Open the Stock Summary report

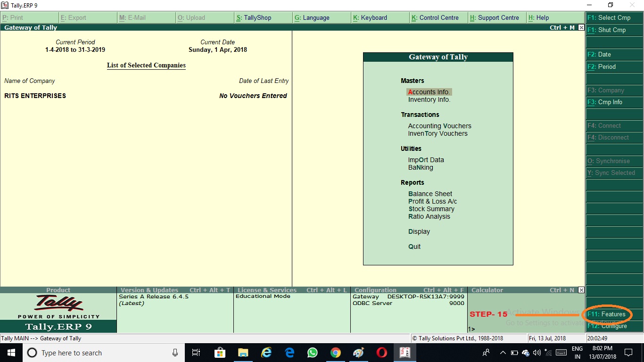tap(431, 209)
